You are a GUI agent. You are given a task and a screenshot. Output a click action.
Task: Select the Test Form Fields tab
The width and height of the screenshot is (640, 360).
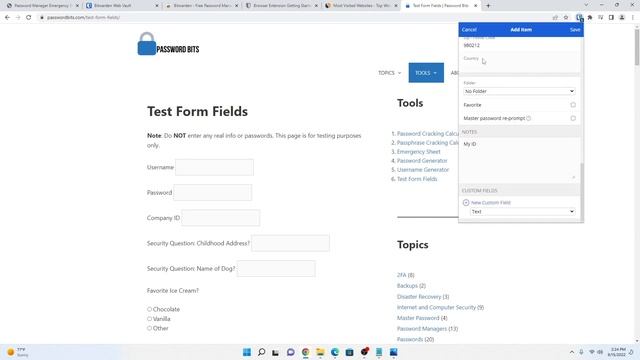(x=440, y=6)
